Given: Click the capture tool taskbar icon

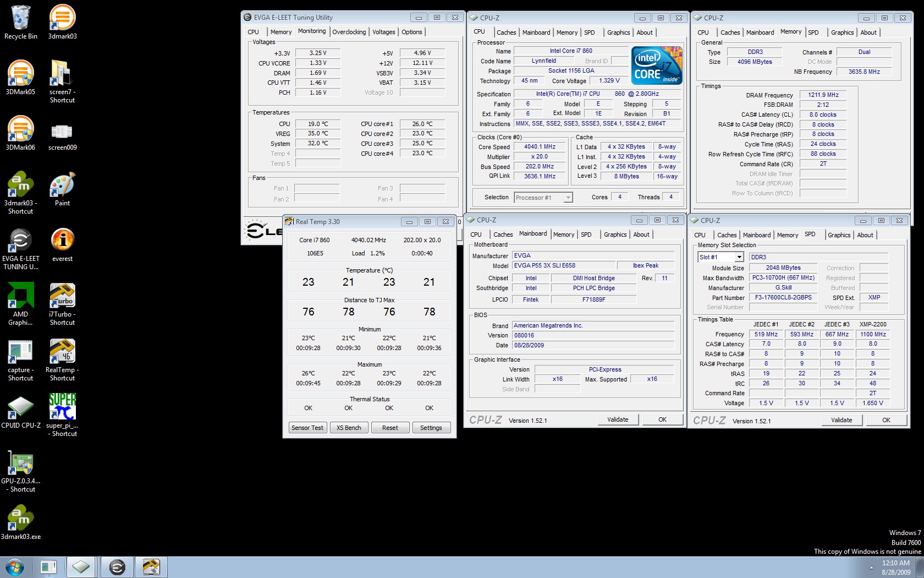Looking at the screenshot, I should coord(48,567).
